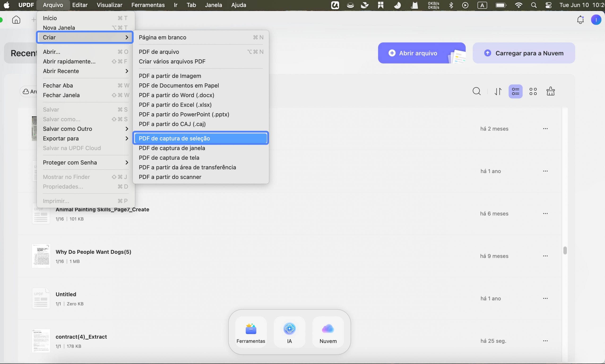Click the search magnifier icon above the file list

[x=477, y=92]
